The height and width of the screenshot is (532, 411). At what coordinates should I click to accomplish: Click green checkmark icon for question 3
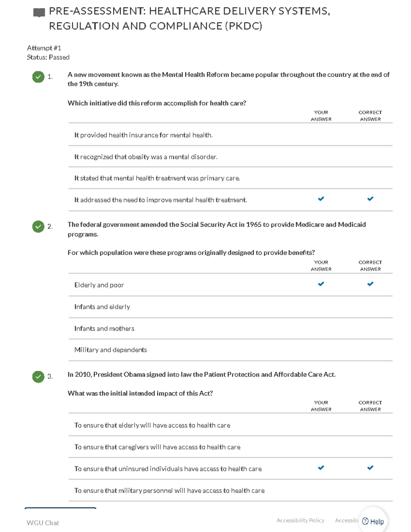pos(38,377)
